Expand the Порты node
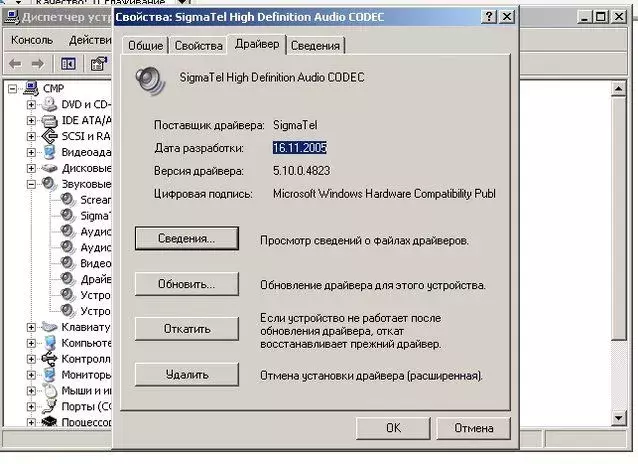Image resolution: width=638 pixels, height=464 pixels. [31, 406]
